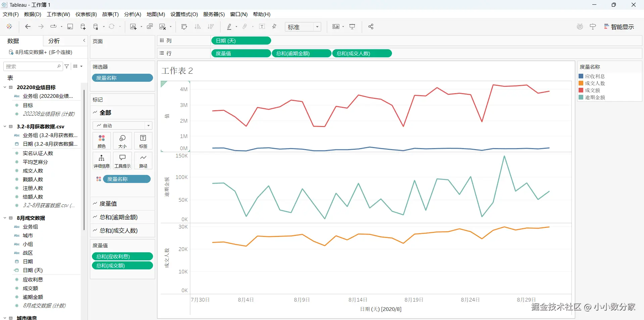
Task: Open the 大小 size mark card
Action: click(122, 141)
